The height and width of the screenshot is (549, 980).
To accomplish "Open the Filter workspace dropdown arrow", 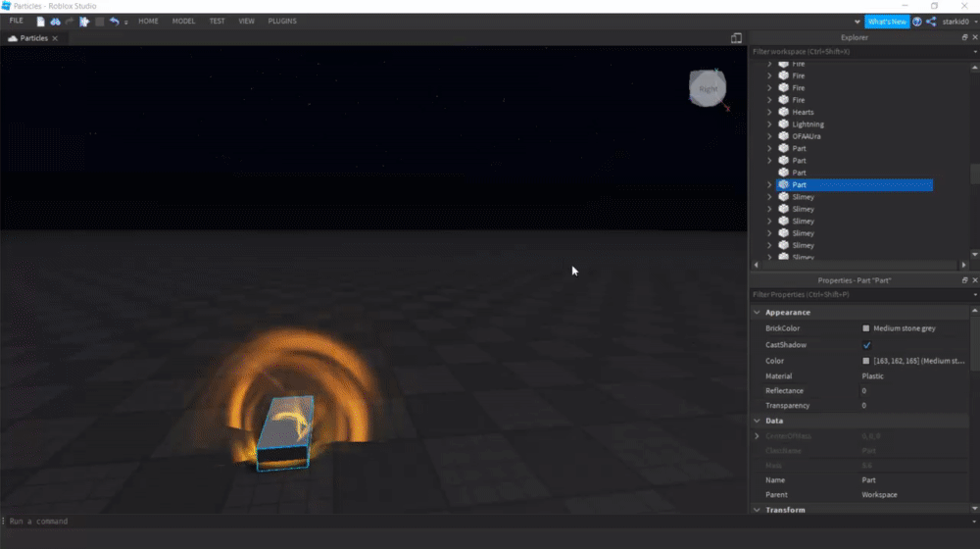I will click(x=975, y=52).
